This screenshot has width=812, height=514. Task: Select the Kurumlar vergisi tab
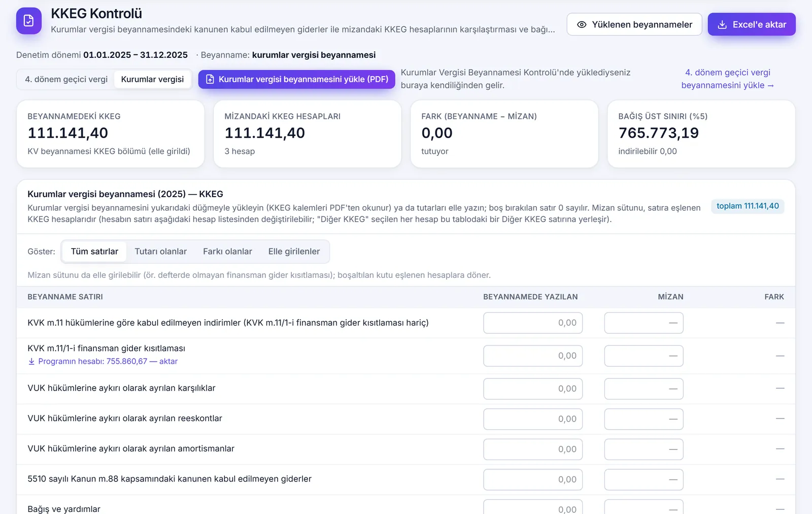152,79
